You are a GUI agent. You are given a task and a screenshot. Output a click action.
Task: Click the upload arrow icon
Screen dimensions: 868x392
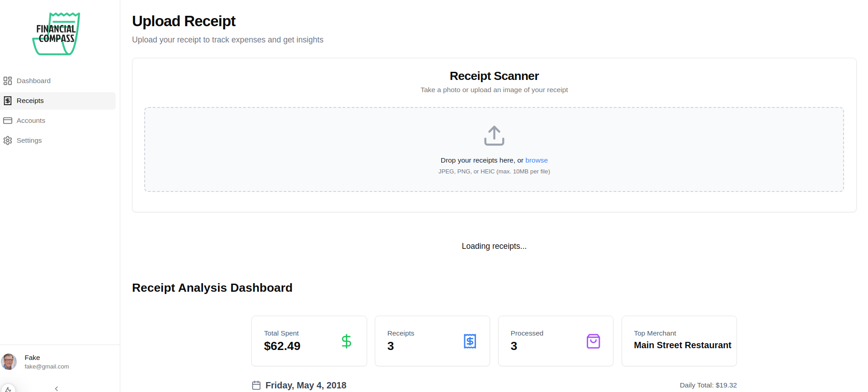494,135
